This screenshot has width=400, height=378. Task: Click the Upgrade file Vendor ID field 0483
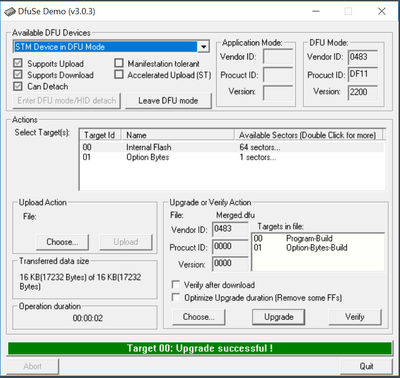point(230,229)
